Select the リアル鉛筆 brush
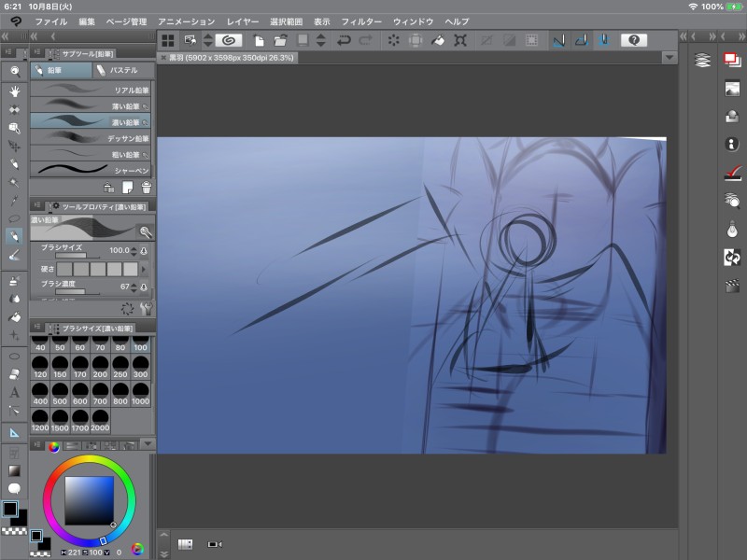The height and width of the screenshot is (560, 747). (91, 90)
